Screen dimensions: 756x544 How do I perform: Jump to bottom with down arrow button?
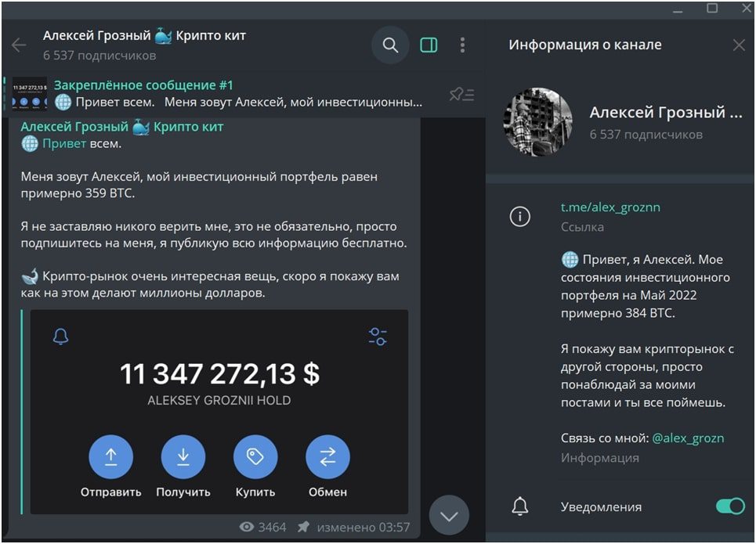[449, 516]
